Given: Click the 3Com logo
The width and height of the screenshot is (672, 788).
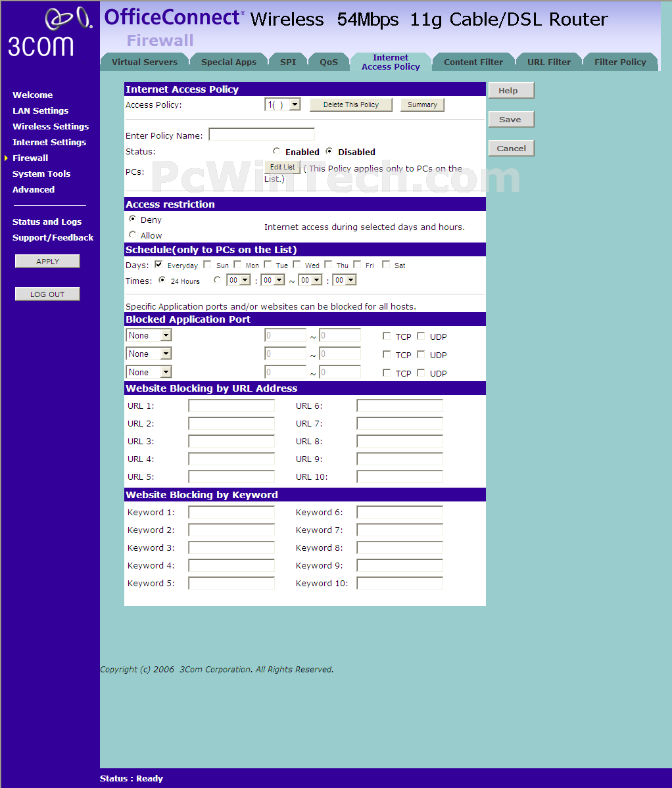Looking at the screenshot, I should click(49, 33).
